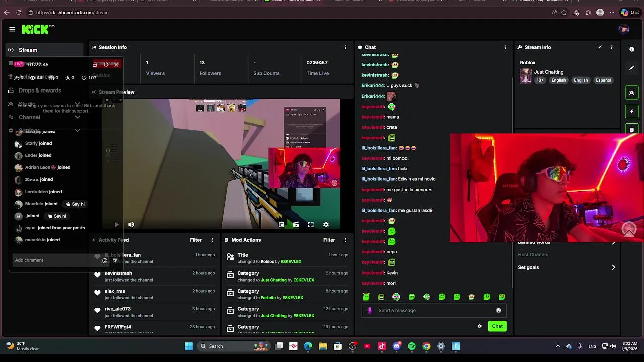644x362 pixels.
Task: Select the last green emote in quick row
Action: [x=502, y=297]
